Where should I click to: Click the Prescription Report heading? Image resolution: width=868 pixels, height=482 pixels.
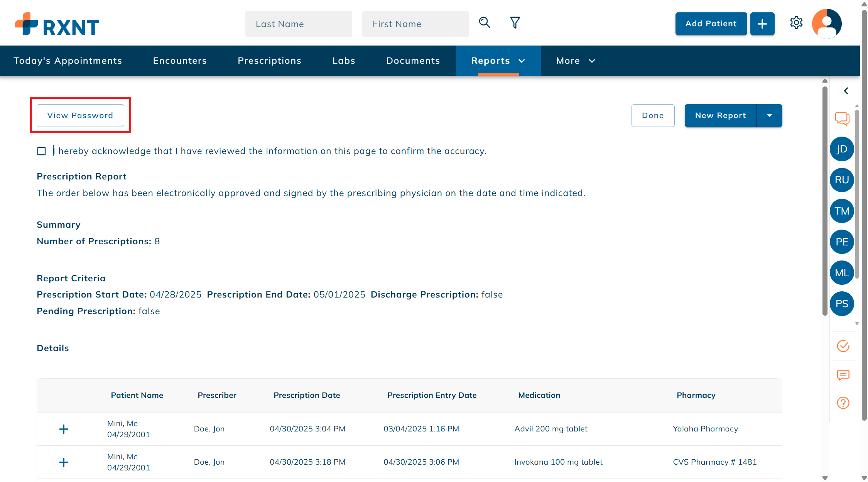(81, 176)
